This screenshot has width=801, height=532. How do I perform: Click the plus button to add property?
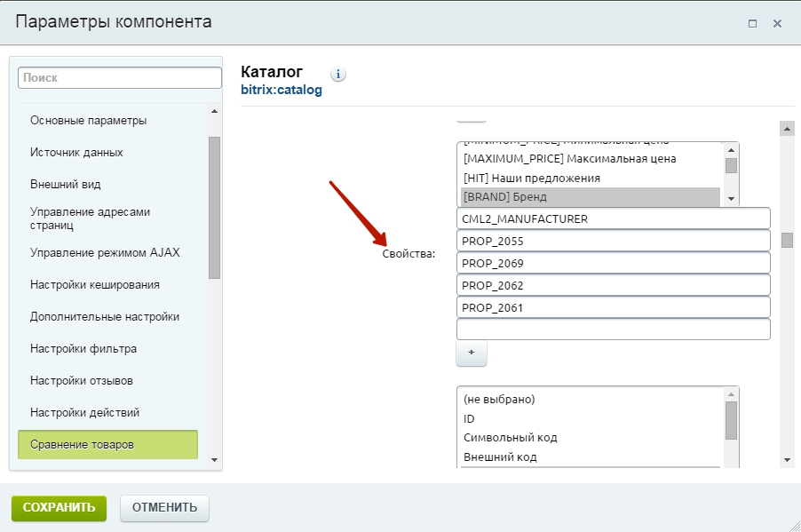pyautogui.click(x=471, y=353)
